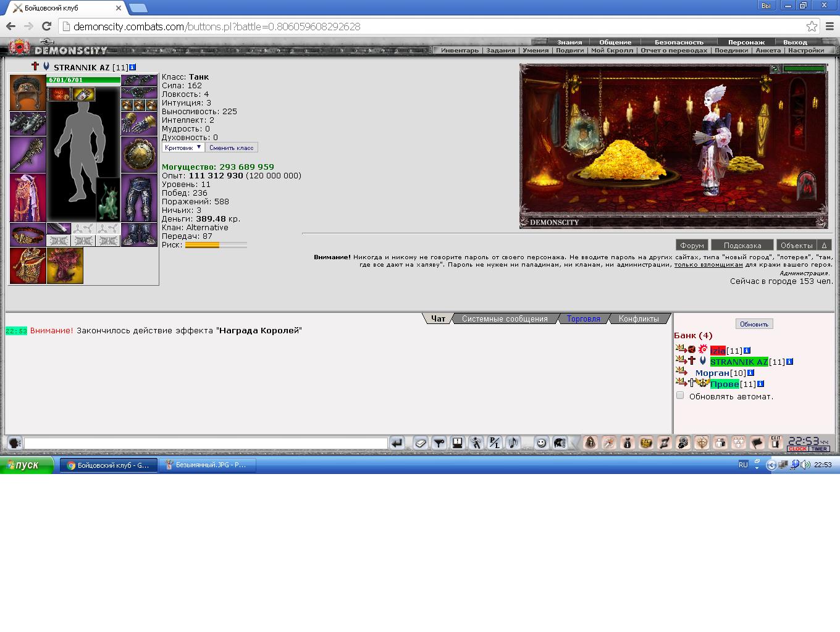Click the chat message input field
840x632 pixels.
206,443
